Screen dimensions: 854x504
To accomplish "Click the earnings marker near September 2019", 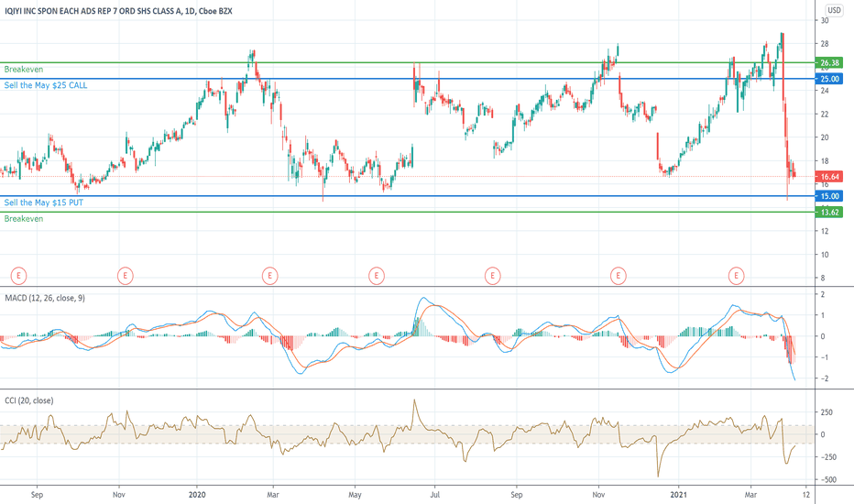I will pos(18,276).
